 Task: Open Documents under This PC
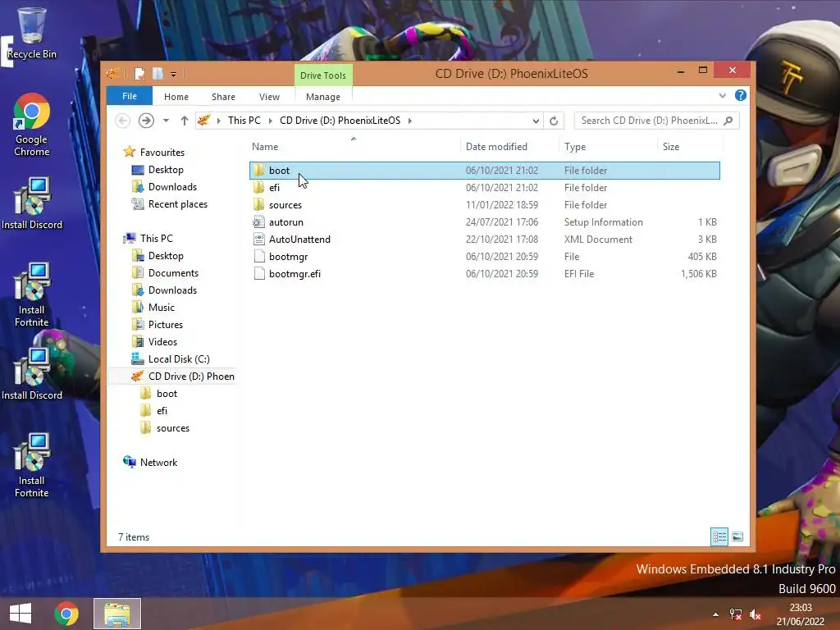[173, 272]
